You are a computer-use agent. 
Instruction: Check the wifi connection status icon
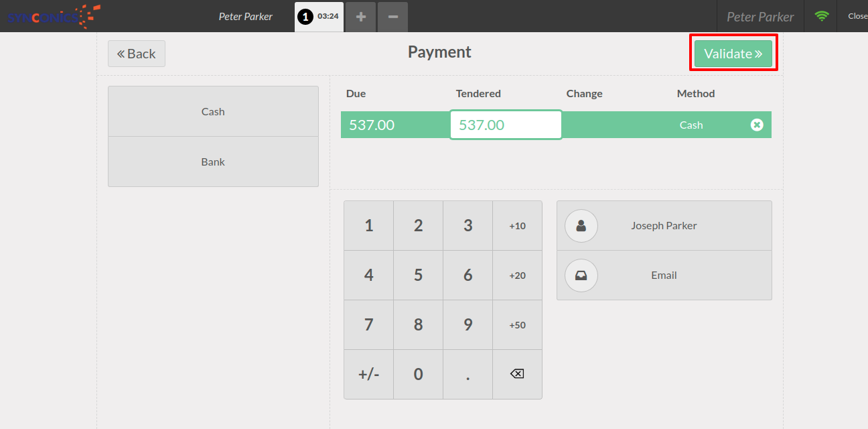tap(821, 16)
